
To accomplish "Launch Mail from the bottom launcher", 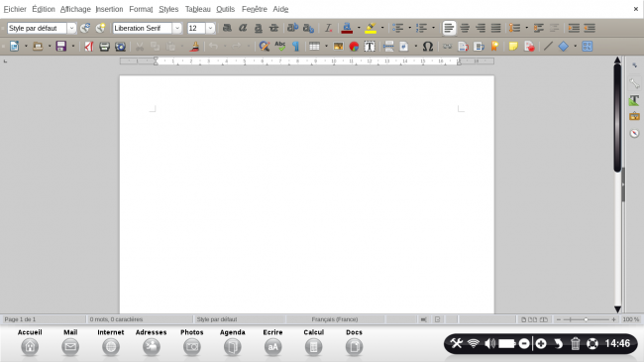I will (70, 342).
